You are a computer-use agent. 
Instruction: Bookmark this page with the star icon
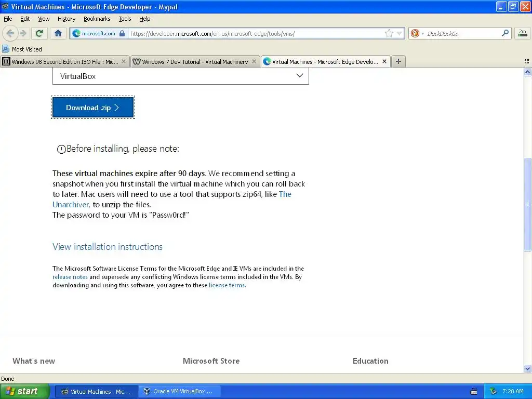(x=389, y=33)
